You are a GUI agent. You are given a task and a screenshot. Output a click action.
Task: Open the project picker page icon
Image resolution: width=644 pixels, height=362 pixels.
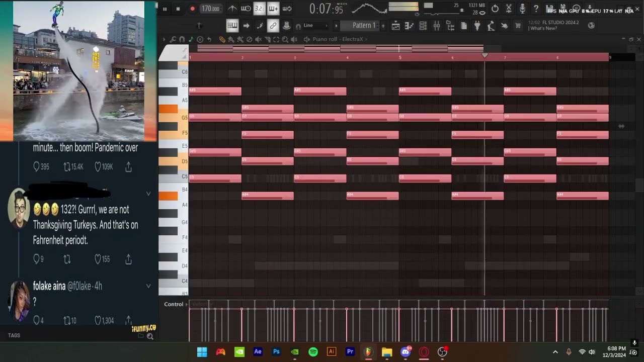[463, 26]
